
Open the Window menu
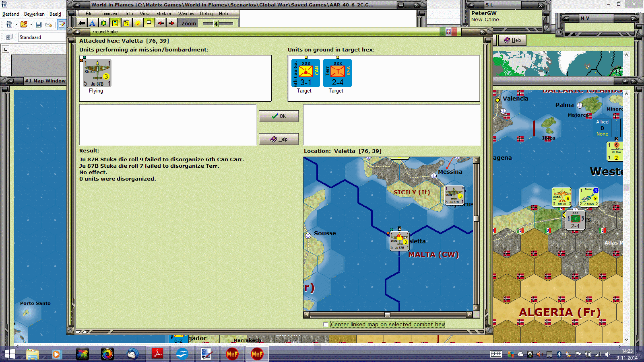click(186, 14)
